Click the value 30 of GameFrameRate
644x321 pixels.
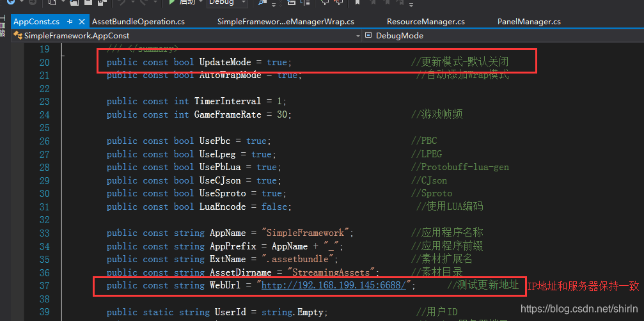coord(282,114)
